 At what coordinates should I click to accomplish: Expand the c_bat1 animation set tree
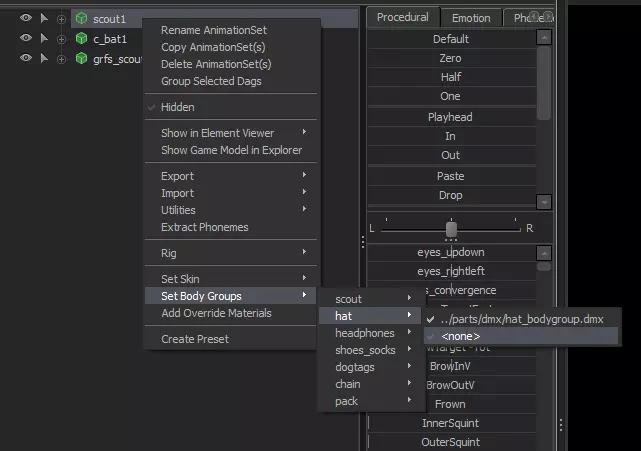coord(61,39)
